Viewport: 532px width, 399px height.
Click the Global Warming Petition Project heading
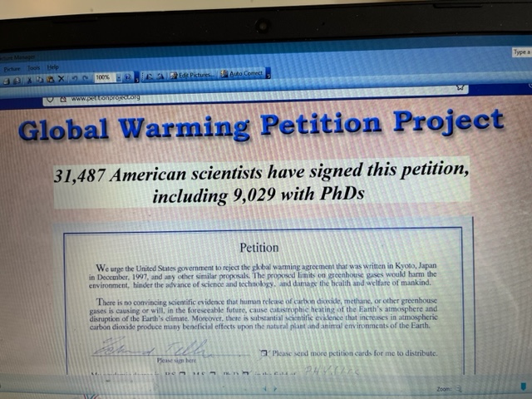coord(261,126)
